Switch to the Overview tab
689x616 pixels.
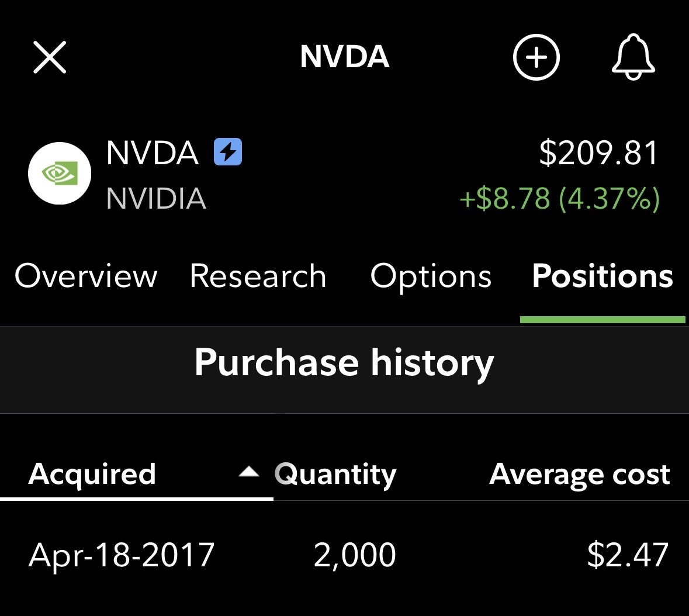pyautogui.click(x=86, y=276)
